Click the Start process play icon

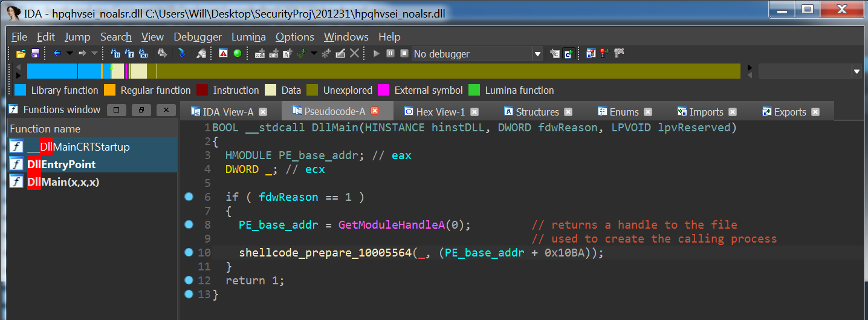pyautogui.click(x=376, y=54)
